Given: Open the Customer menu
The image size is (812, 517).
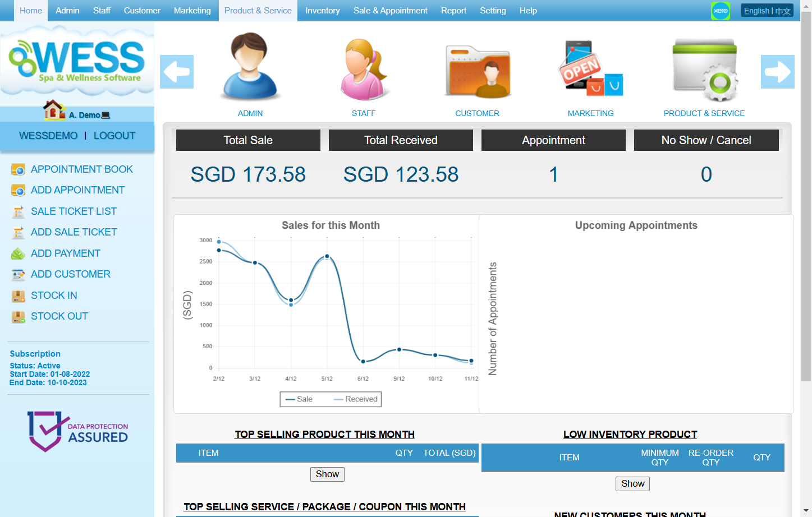Looking at the screenshot, I should pos(142,11).
